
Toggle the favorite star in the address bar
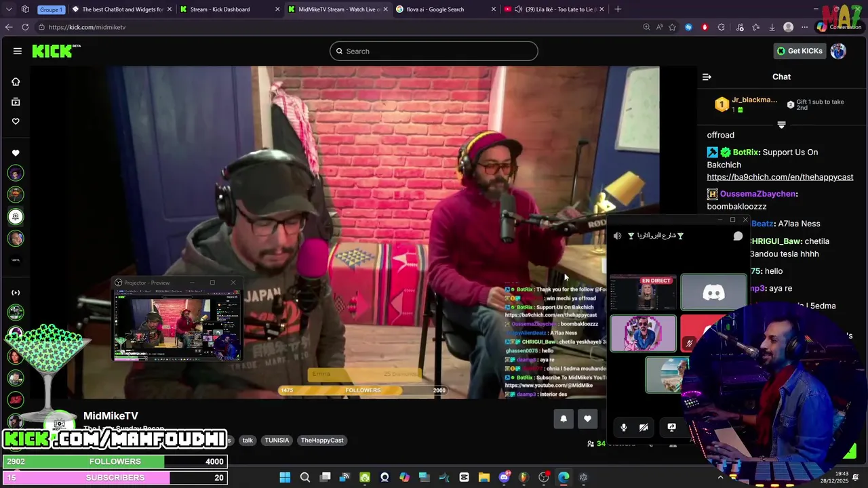(672, 27)
